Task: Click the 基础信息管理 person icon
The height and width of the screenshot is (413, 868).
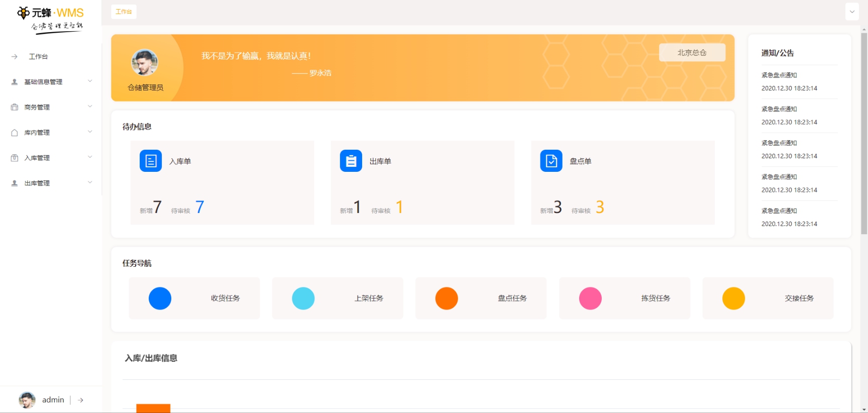Action: click(15, 82)
